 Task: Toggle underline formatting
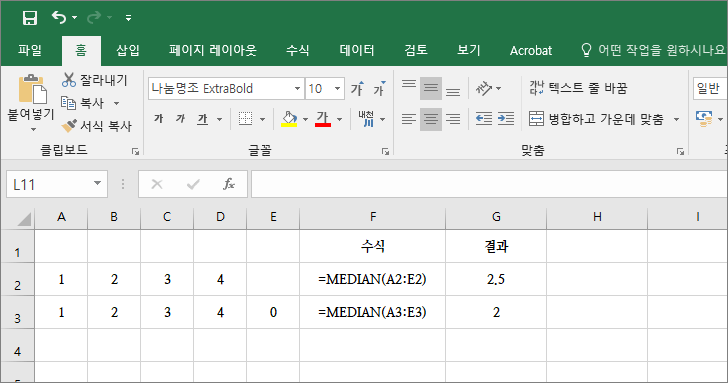pyautogui.click(x=202, y=119)
